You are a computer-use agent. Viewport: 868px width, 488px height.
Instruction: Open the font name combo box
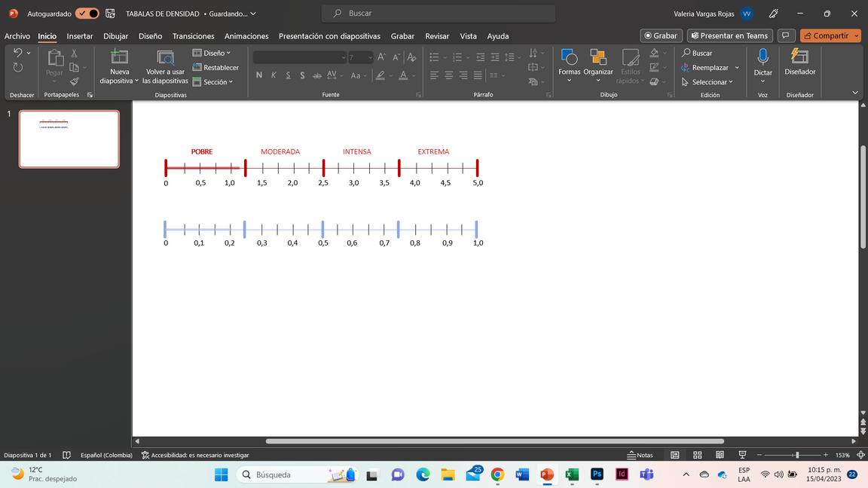pyautogui.click(x=300, y=57)
